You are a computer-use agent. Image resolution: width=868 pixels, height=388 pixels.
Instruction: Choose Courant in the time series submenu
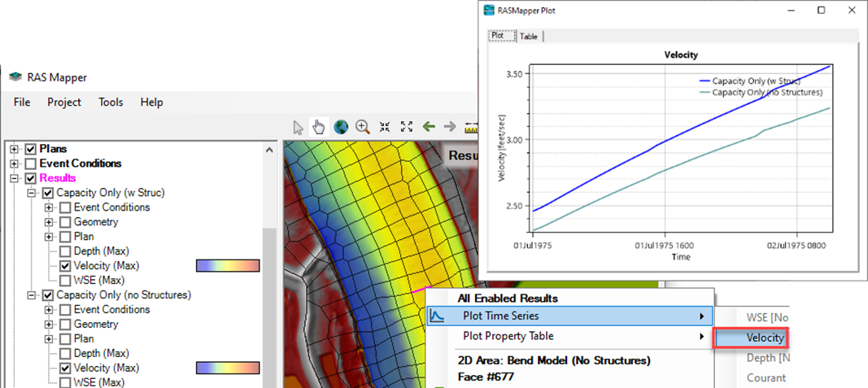(x=765, y=378)
